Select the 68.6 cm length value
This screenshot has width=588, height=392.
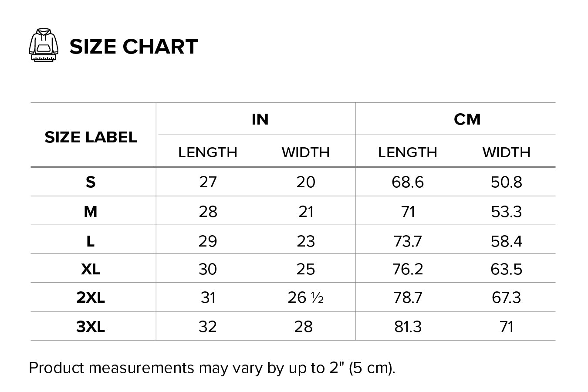[408, 182]
